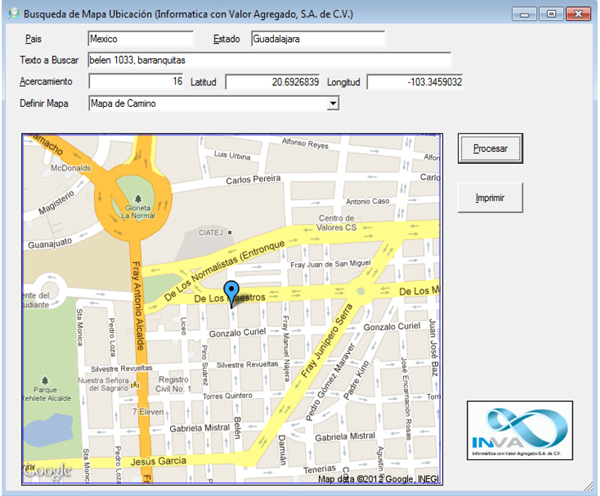600x496 pixels.
Task: Click the Acercamiento zoom value field
Action: click(x=136, y=81)
